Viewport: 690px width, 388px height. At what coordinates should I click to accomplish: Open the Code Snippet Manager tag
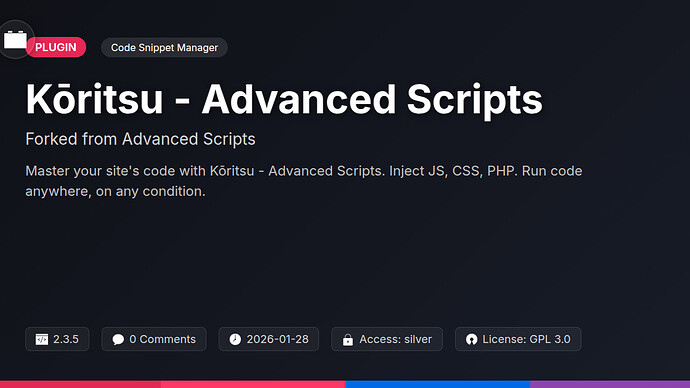(x=164, y=48)
